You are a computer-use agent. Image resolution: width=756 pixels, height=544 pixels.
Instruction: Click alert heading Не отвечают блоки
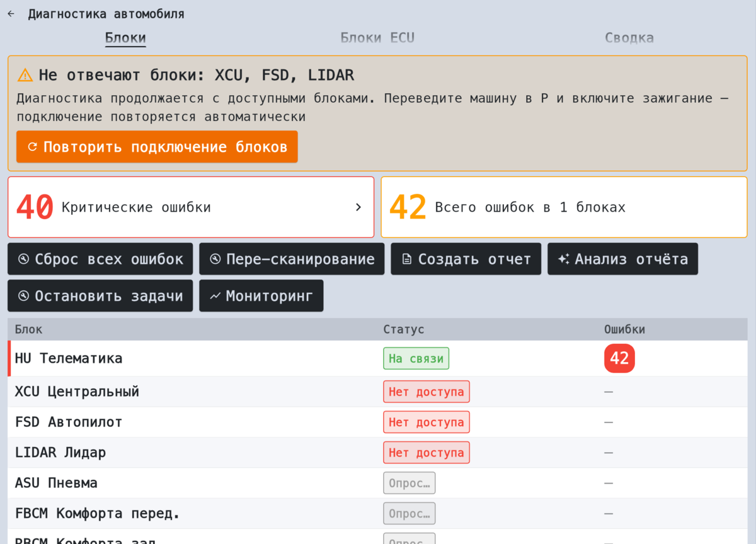click(x=197, y=76)
